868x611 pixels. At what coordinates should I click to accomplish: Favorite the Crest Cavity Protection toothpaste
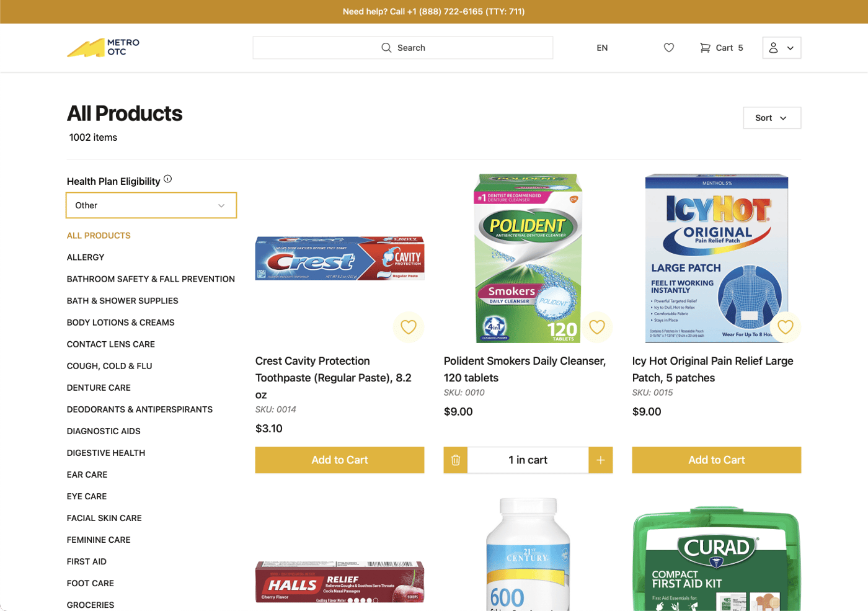click(409, 327)
